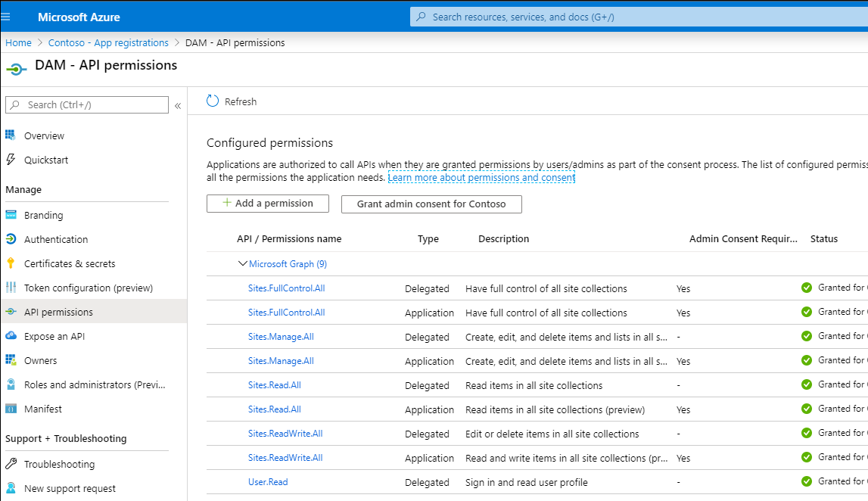This screenshot has height=501, width=868.
Task: Click the plus icon on Add a permission
Action: coord(227,203)
